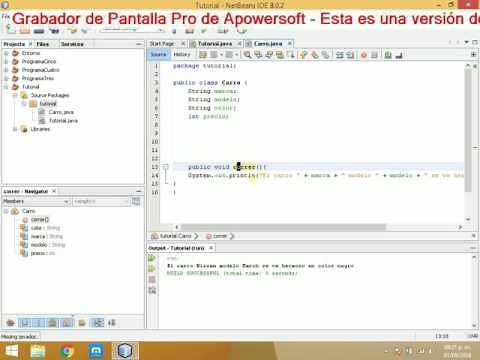
Task: Click the Stop Macro Recording icon
Action: [x=374, y=55]
